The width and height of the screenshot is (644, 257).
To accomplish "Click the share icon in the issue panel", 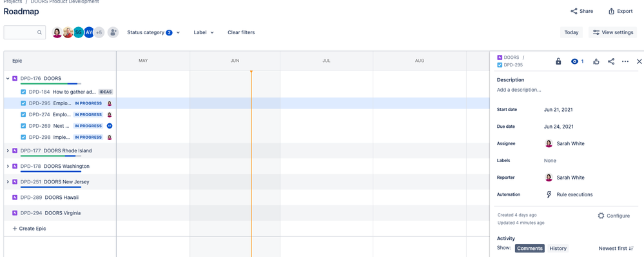I will (x=611, y=61).
